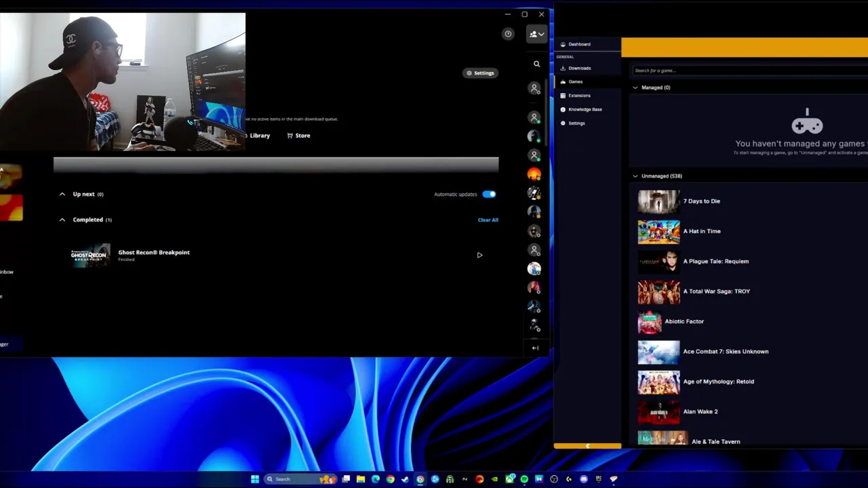Open Ubisoft Connect help icon

click(x=508, y=34)
